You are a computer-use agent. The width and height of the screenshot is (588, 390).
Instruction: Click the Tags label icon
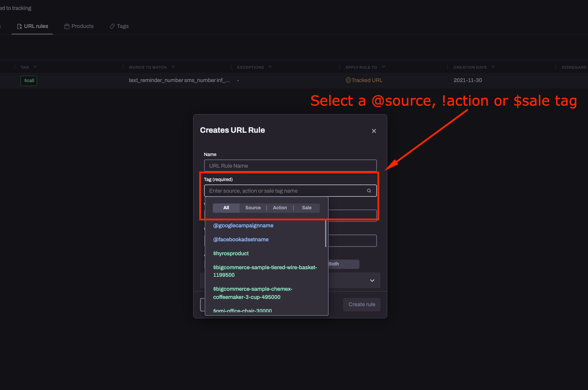point(112,26)
